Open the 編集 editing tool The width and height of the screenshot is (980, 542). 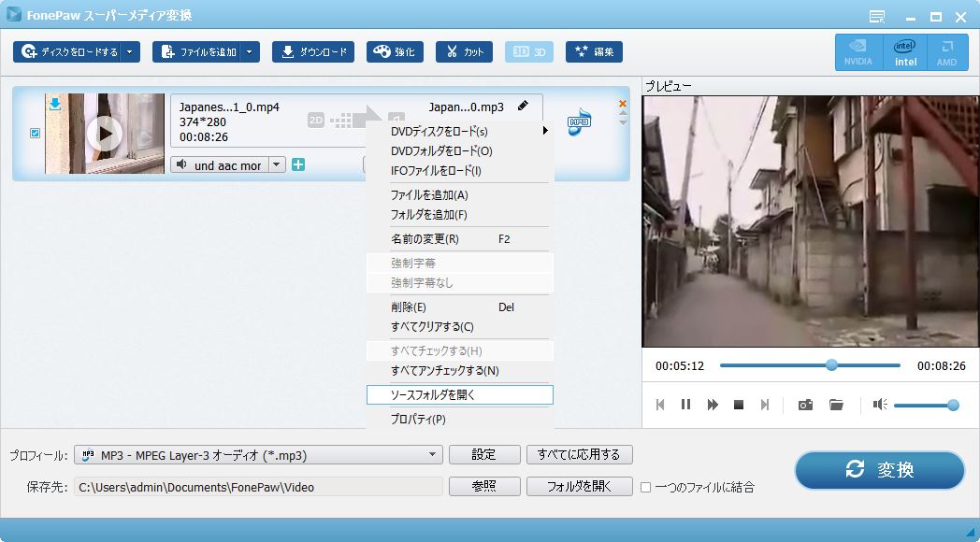pyautogui.click(x=595, y=51)
